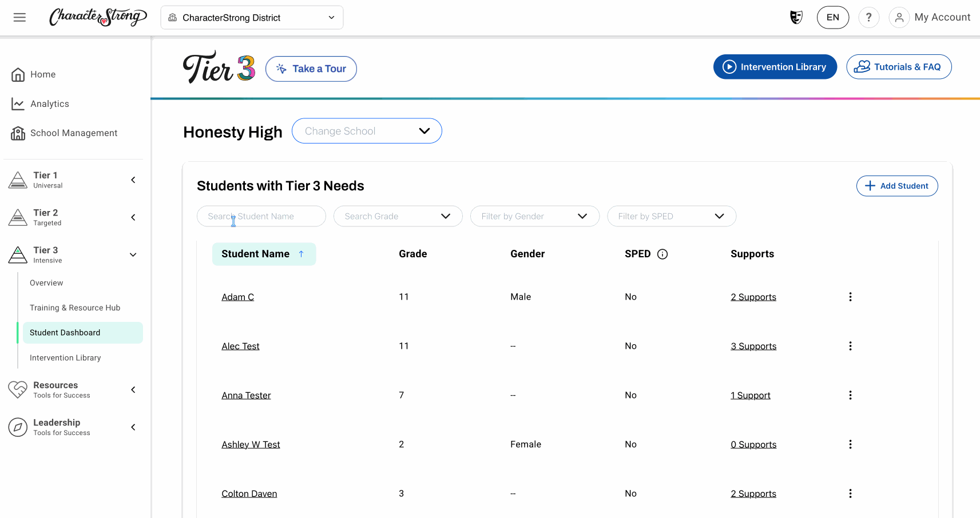Open row actions menu for Colton Daven

click(850, 493)
